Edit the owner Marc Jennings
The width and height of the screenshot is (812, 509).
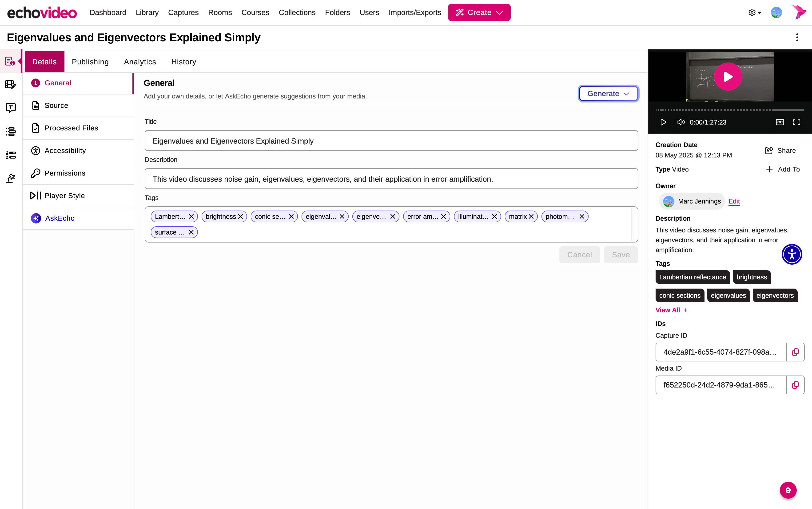click(734, 201)
